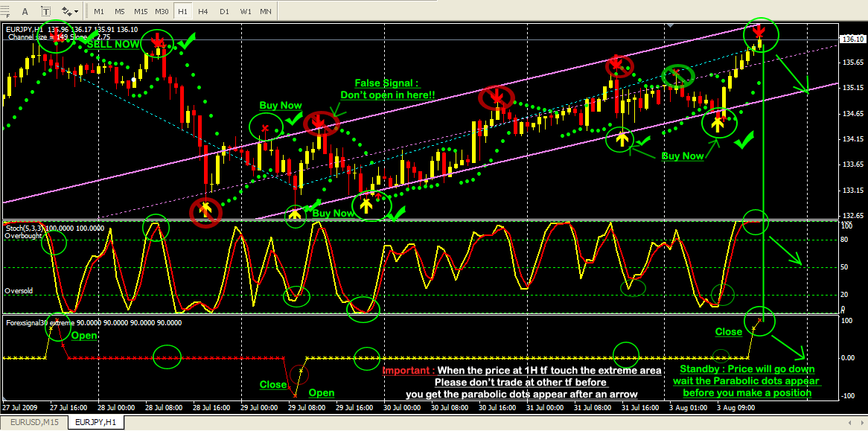Change the chart to H4 timeframe

[202, 11]
